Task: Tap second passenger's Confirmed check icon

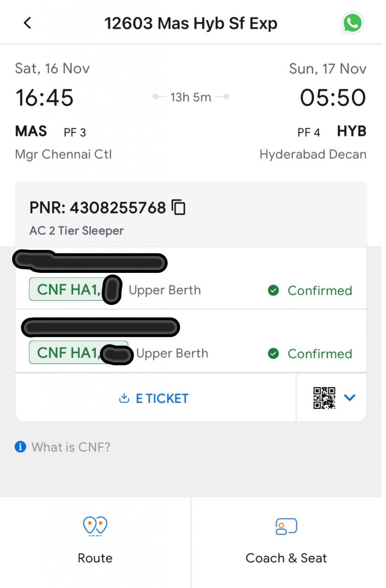Action: point(273,354)
